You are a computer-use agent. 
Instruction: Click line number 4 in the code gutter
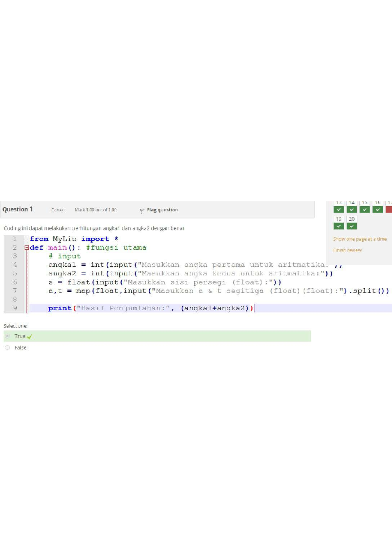click(15, 265)
